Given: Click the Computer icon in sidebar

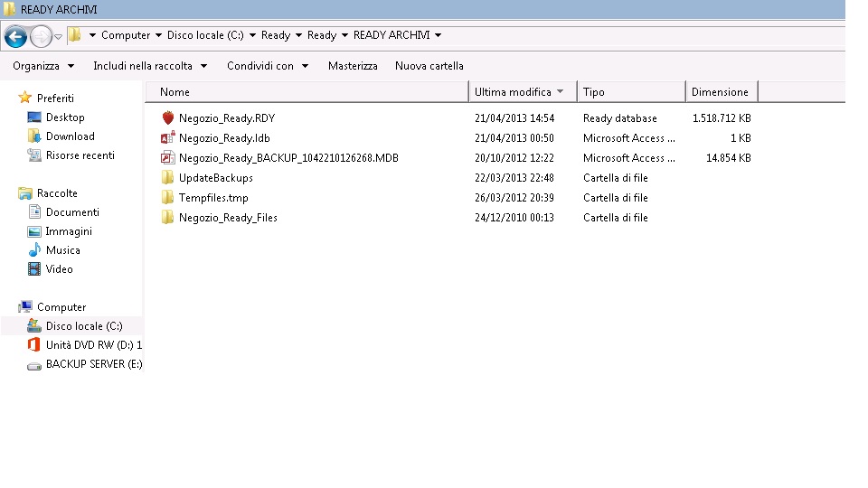Looking at the screenshot, I should (25, 307).
